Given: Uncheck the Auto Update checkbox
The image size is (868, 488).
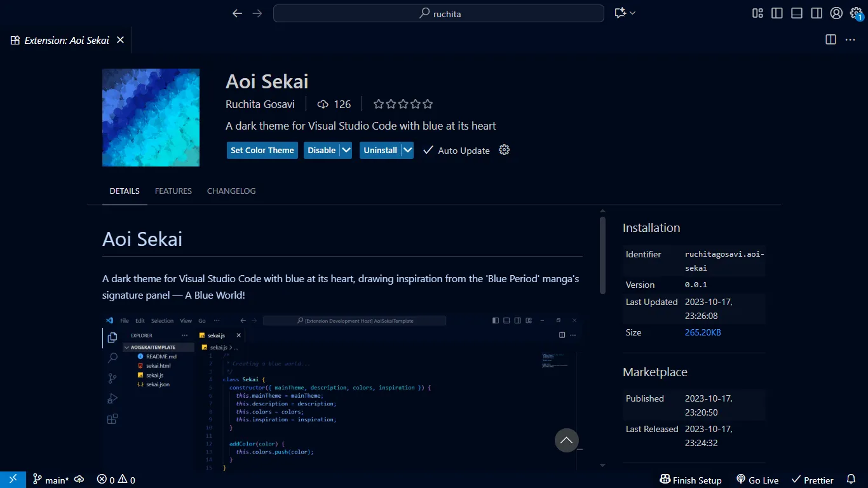Looking at the screenshot, I should pos(426,150).
